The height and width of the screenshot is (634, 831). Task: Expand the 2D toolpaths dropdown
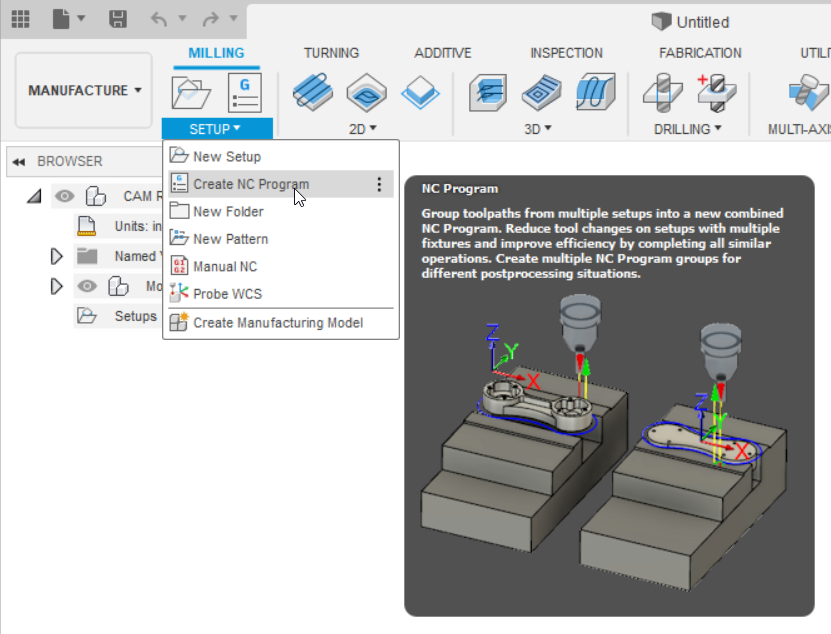pyautogui.click(x=363, y=129)
